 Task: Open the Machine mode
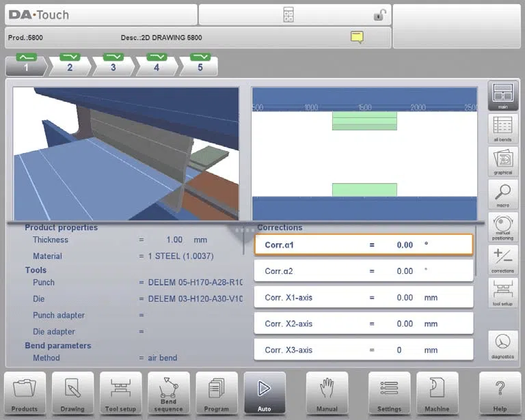437,393
